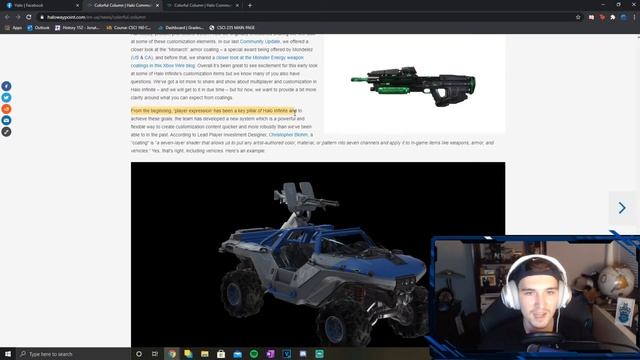Open the History 152 bookmark
Screen dimensions: 640x360
coord(77,28)
